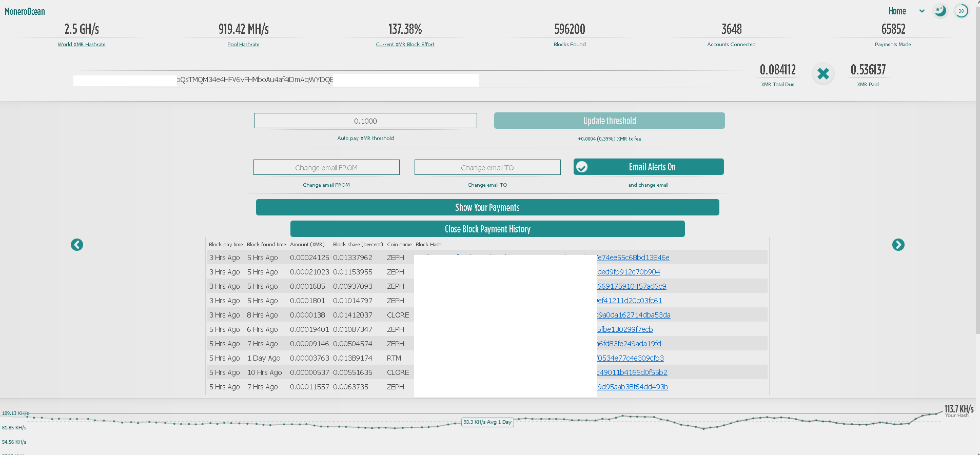Click the 93.3 KH/s Avg 1 Day marker
Screen dimensions: 980x455
tap(487, 422)
